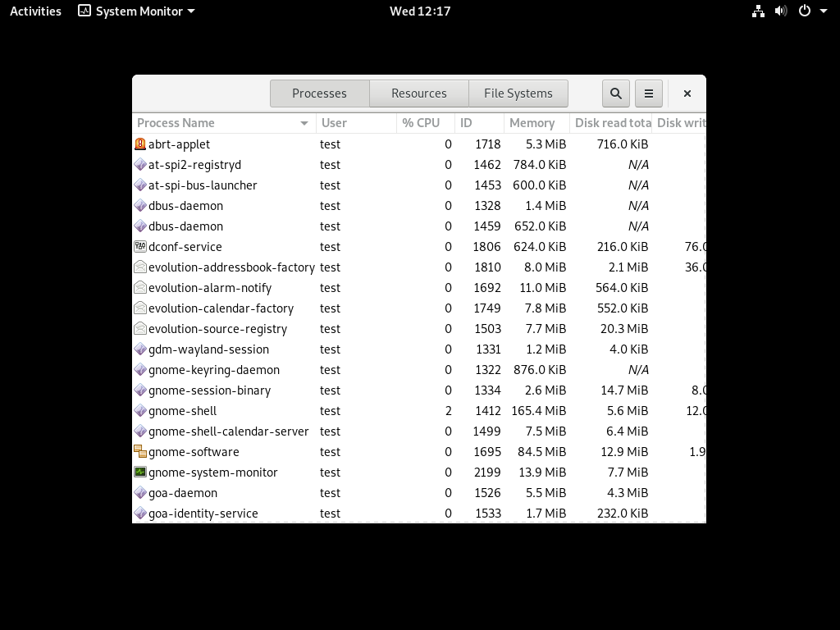The width and height of the screenshot is (840, 630).
Task: Click the System Monitor app icon in top bar
Action: pyautogui.click(x=84, y=11)
